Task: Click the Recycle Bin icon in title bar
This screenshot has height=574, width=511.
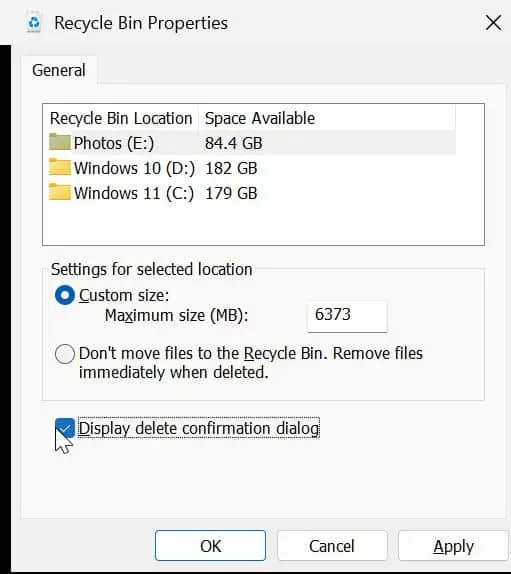Action: 34,23
